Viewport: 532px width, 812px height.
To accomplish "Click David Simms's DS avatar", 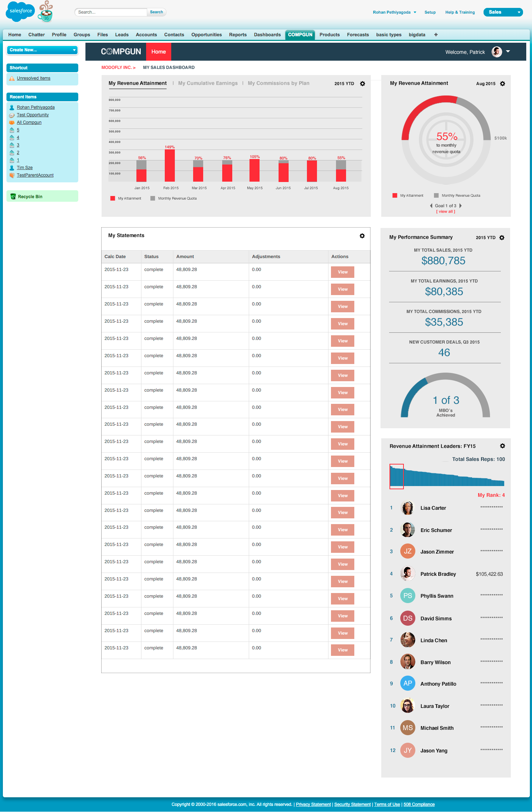I will (407, 618).
